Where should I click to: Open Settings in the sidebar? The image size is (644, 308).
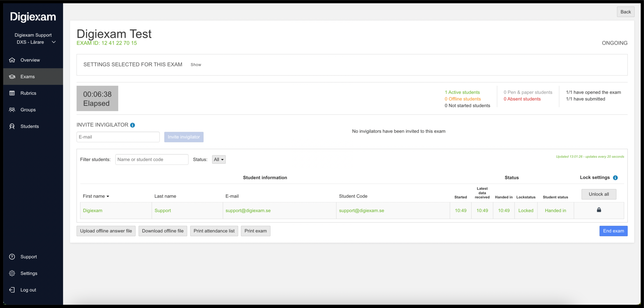(33, 273)
